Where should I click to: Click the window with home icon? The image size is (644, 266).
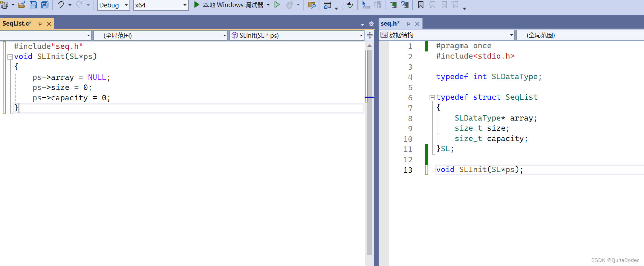pos(327,5)
